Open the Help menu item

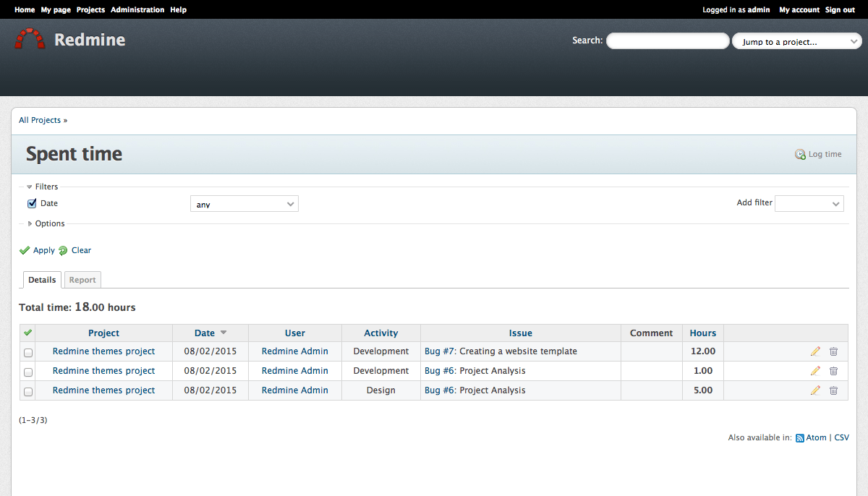pyautogui.click(x=178, y=10)
